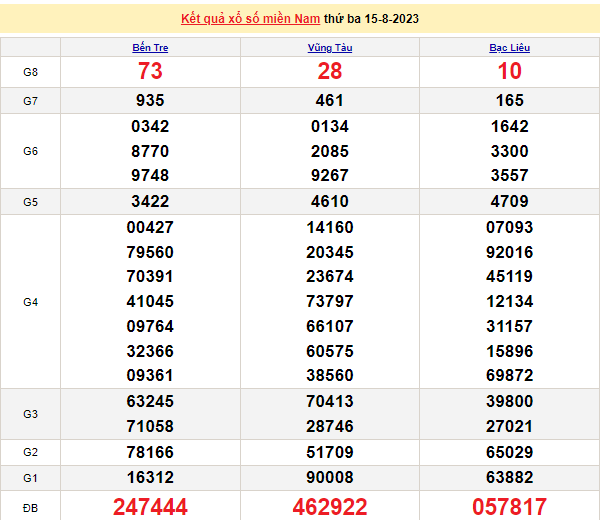This screenshot has width=611, height=520.
Task: Click the G4 row label
Action: pyautogui.click(x=30, y=301)
